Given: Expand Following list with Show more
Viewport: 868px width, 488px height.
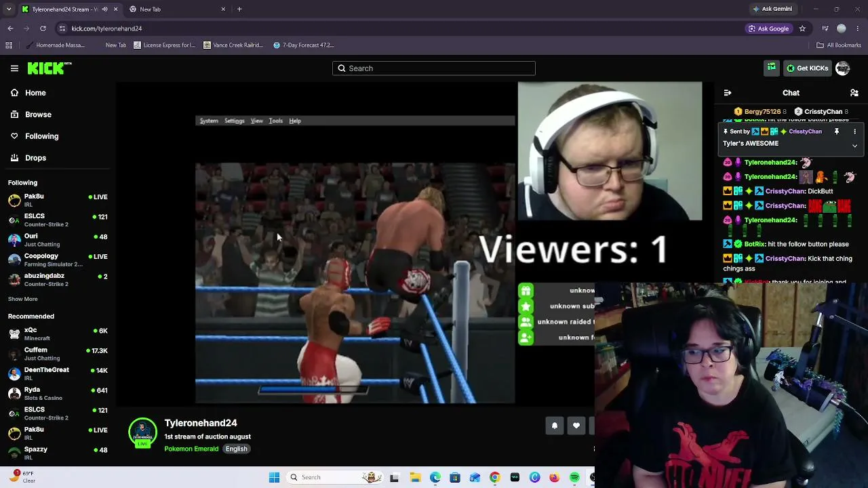Looking at the screenshot, I should click(23, 299).
